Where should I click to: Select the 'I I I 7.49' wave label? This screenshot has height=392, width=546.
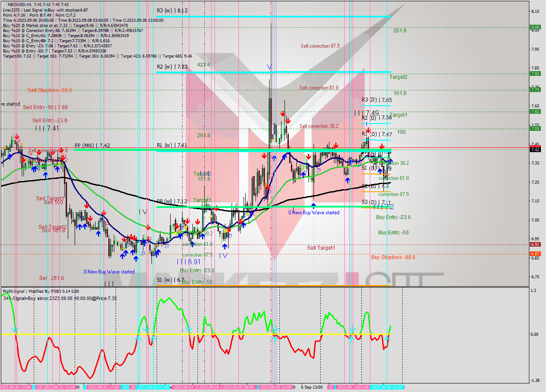(366, 112)
